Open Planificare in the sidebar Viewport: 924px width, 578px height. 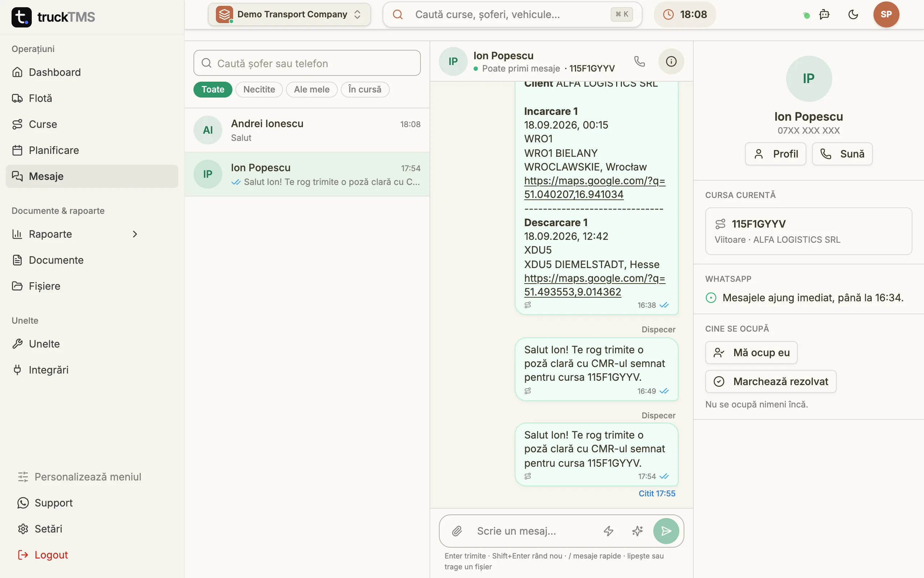coord(92,150)
